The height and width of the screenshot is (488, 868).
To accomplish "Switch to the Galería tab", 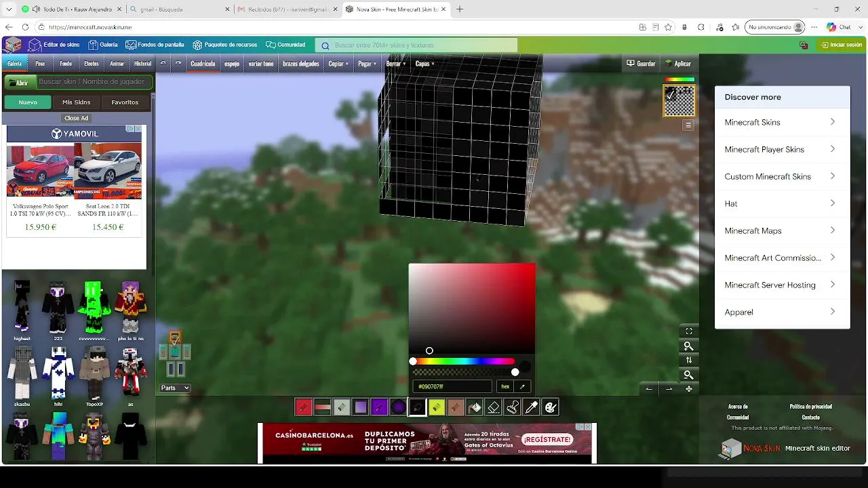I will pyautogui.click(x=14, y=64).
